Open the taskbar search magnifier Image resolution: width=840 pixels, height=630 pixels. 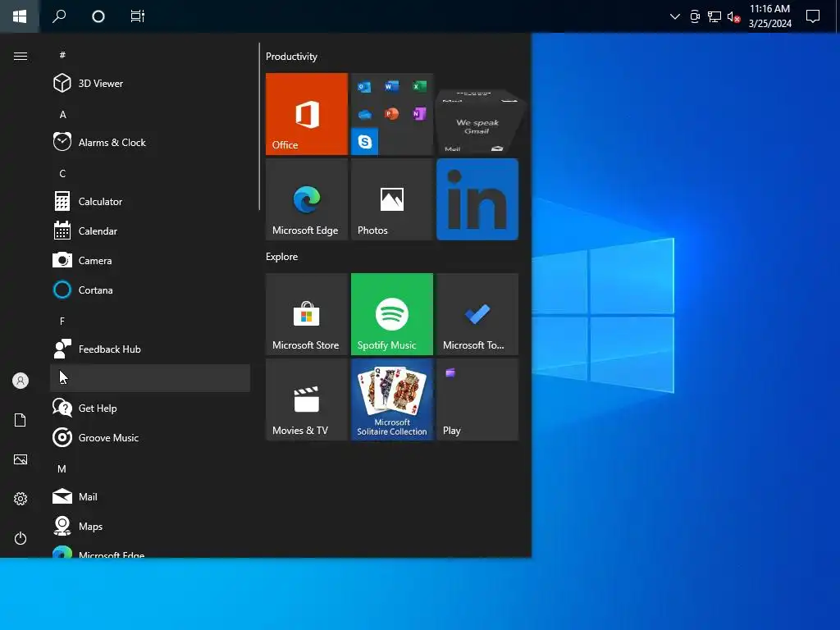pyautogui.click(x=59, y=16)
